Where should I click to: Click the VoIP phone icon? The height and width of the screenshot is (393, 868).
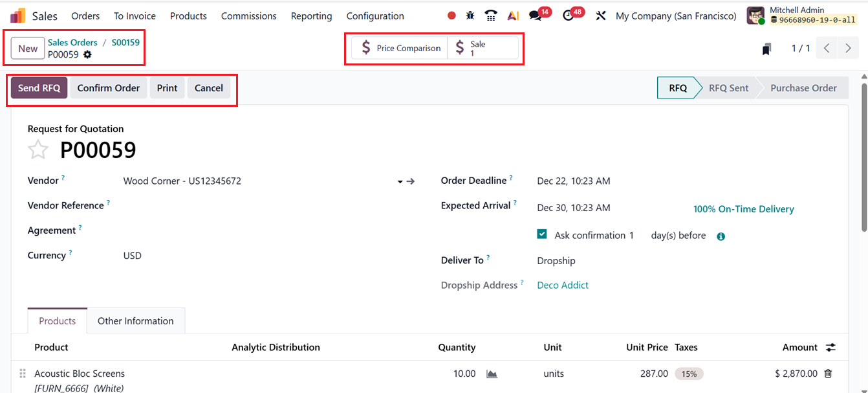click(491, 16)
